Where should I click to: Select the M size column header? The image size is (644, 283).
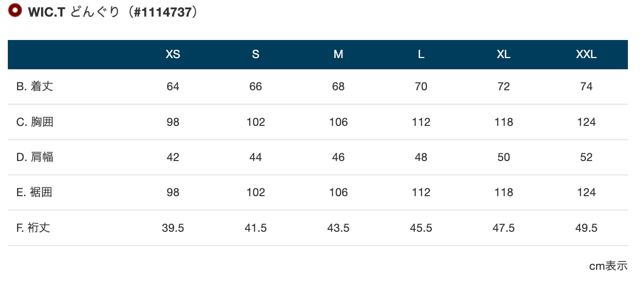click(338, 55)
